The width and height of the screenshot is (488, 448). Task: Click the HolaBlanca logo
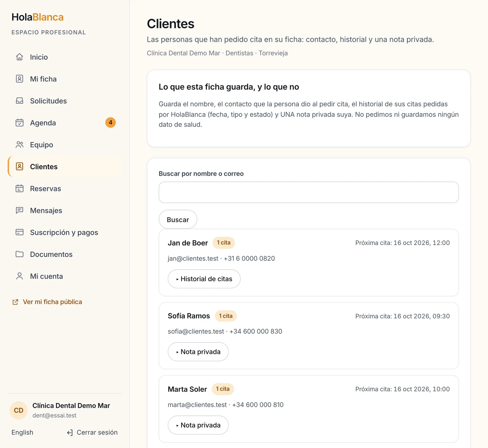pyautogui.click(x=38, y=17)
